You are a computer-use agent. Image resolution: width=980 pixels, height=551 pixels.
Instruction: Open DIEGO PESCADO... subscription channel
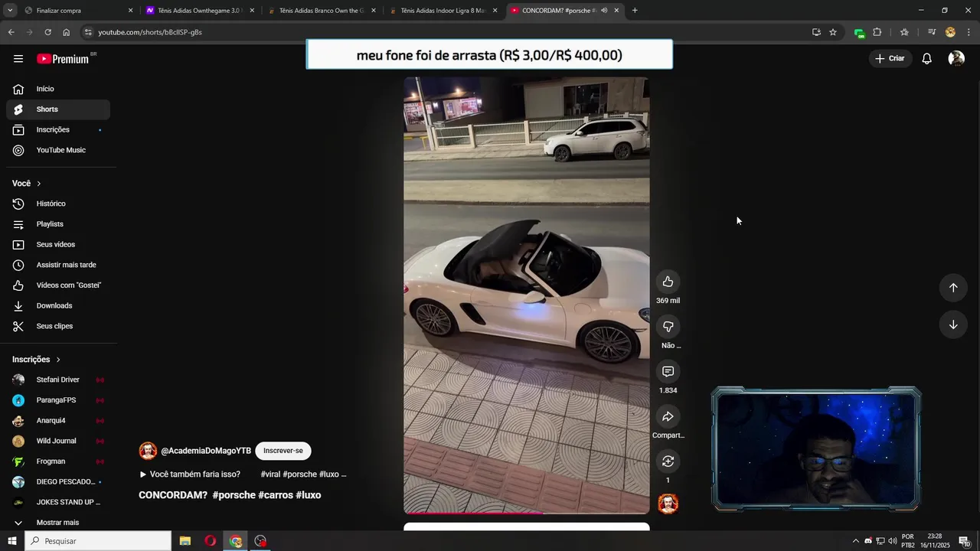(x=58, y=482)
